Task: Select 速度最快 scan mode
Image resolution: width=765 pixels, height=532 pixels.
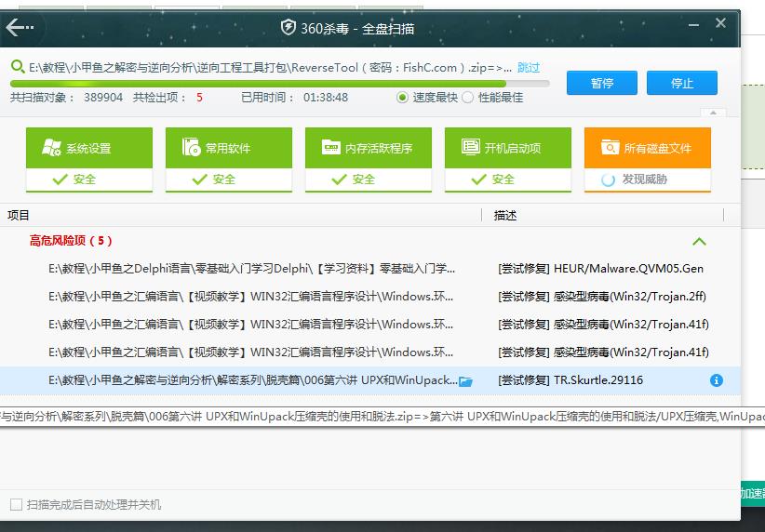Action: [x=402, y=98]
